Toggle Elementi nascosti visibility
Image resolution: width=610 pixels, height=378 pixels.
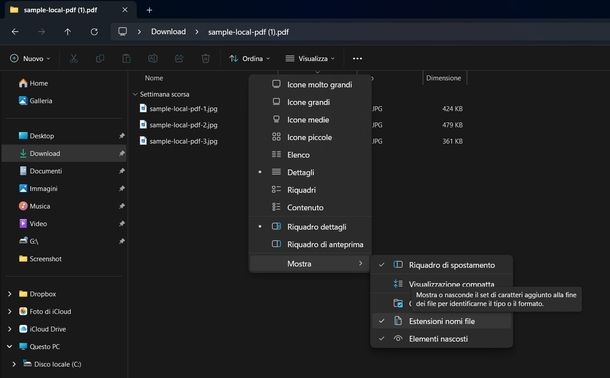[x=442, y=339]
